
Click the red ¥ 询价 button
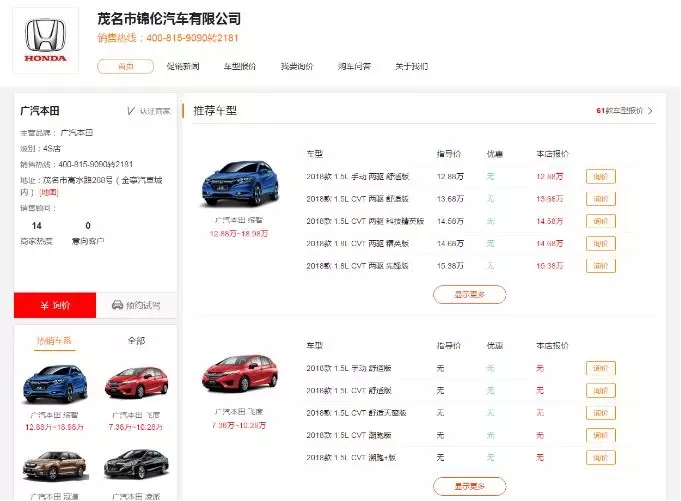[55, 305]
